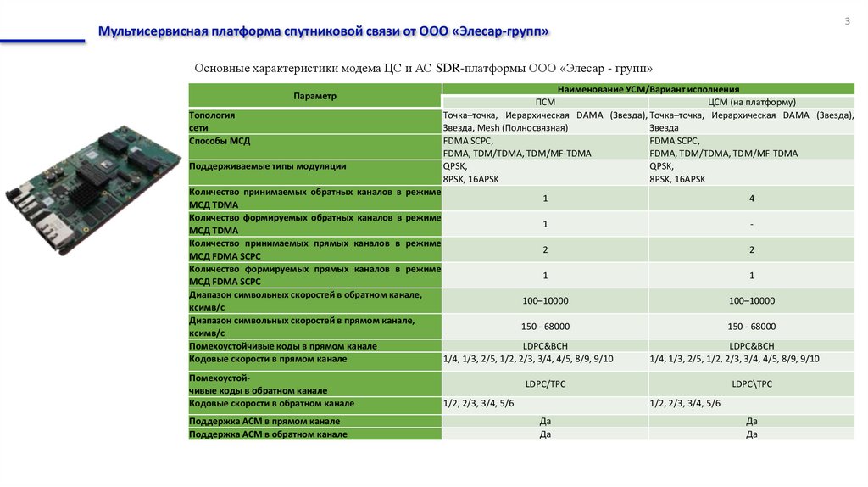The height and width of the screenshot is (487, 868).
Task: Click value 2 in ПСМ column
Action: click(545, 250)
